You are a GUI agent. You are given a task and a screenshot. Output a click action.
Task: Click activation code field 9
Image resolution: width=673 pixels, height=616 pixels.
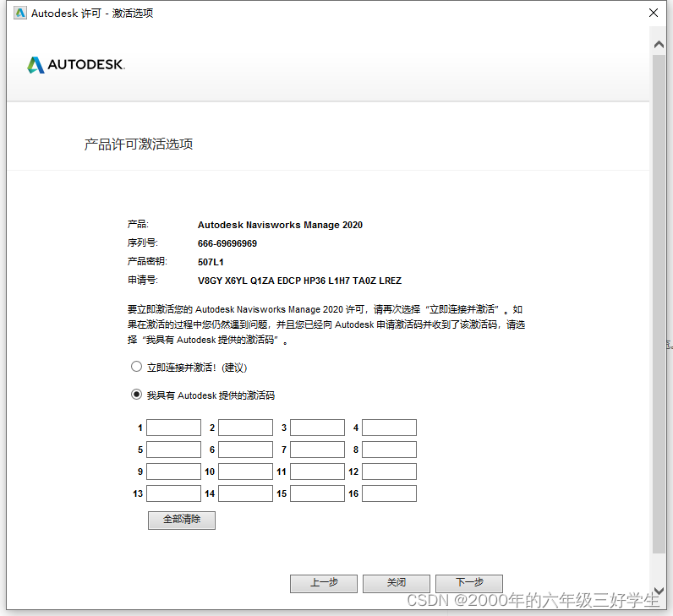click(x=174, y=472)
